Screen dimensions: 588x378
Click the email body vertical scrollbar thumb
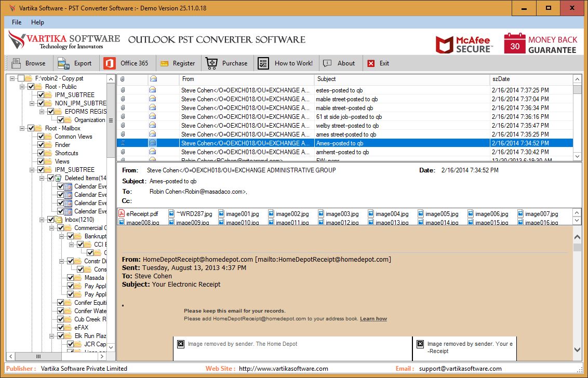[x=577, y=247]
